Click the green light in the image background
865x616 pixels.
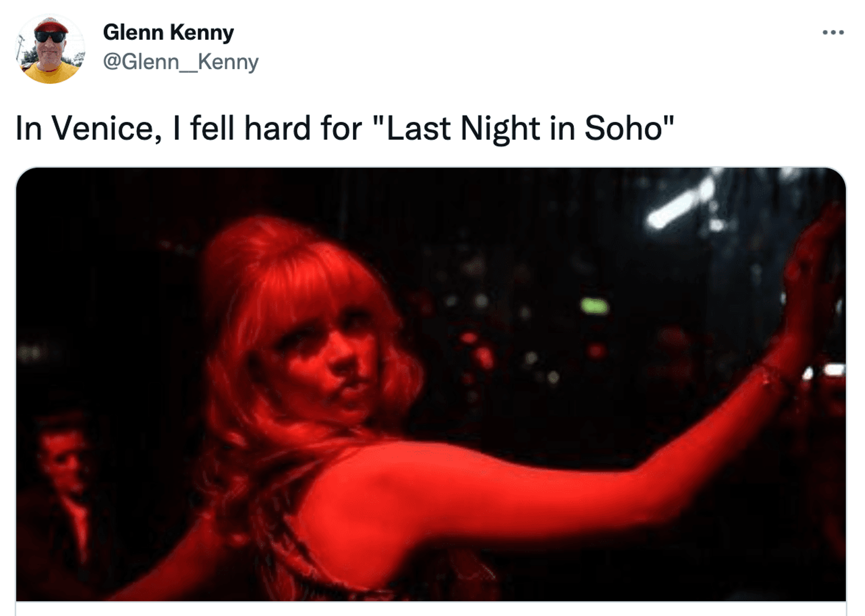(x=594, y=305)
